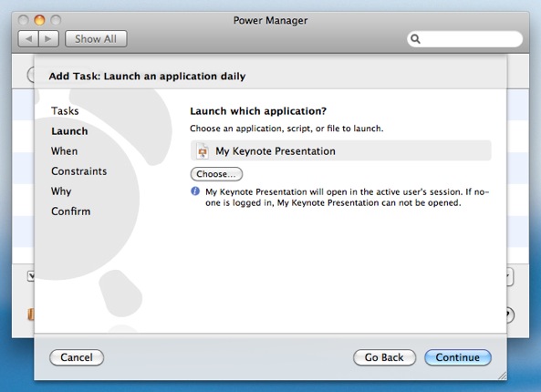This screenshot has width=541, height=392.
Task: Select the Confirm step
Action: click(x=71, y=211)
